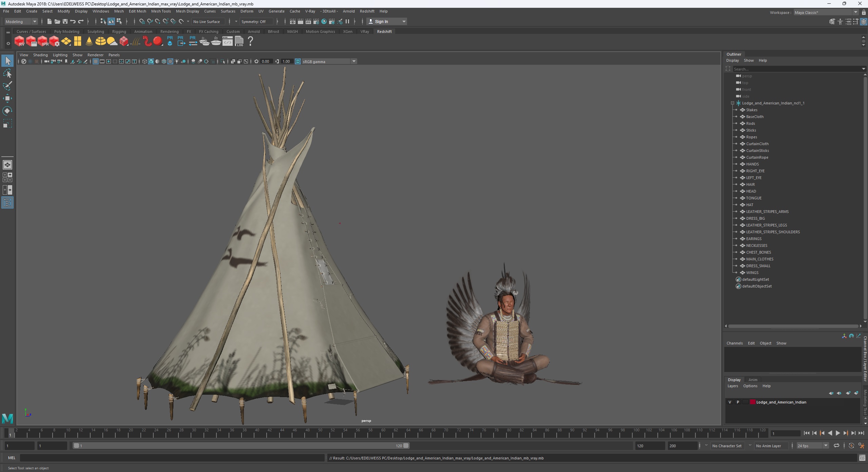
Task: Collapse the Lodge_and_American_Indian_ncl1_1 group
Action: tap(732, 103)
